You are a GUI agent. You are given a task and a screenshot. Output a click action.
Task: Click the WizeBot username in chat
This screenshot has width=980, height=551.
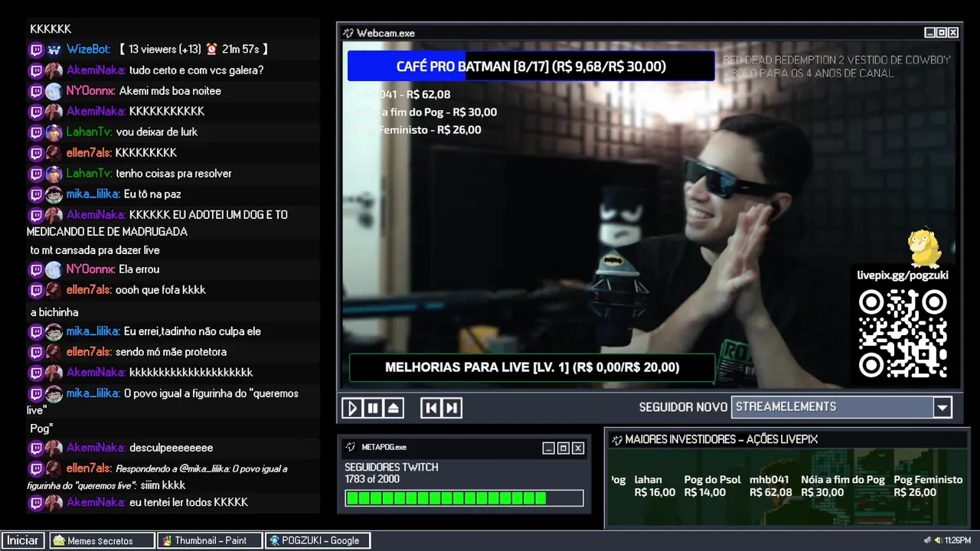click(x=89, y=49)
